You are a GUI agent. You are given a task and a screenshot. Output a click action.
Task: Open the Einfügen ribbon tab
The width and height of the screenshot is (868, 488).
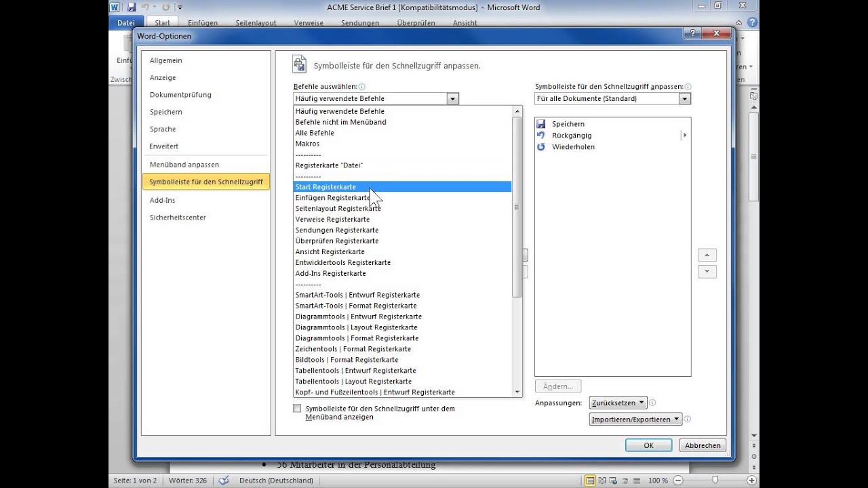(x=203, y=22)
